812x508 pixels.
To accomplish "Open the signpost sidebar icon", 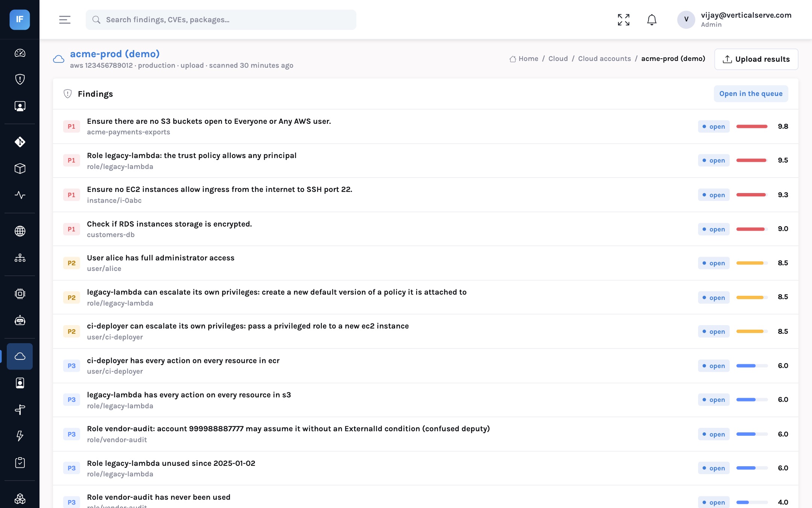I will (20, 409).
